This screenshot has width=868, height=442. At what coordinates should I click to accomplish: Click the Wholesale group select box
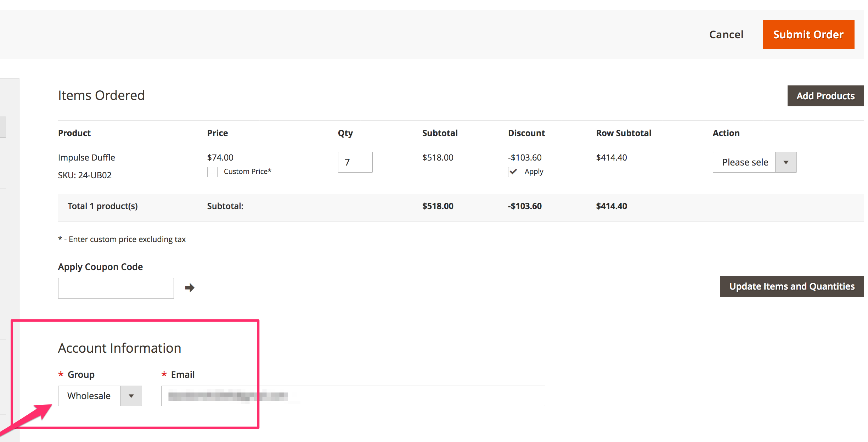pos(89,396)
